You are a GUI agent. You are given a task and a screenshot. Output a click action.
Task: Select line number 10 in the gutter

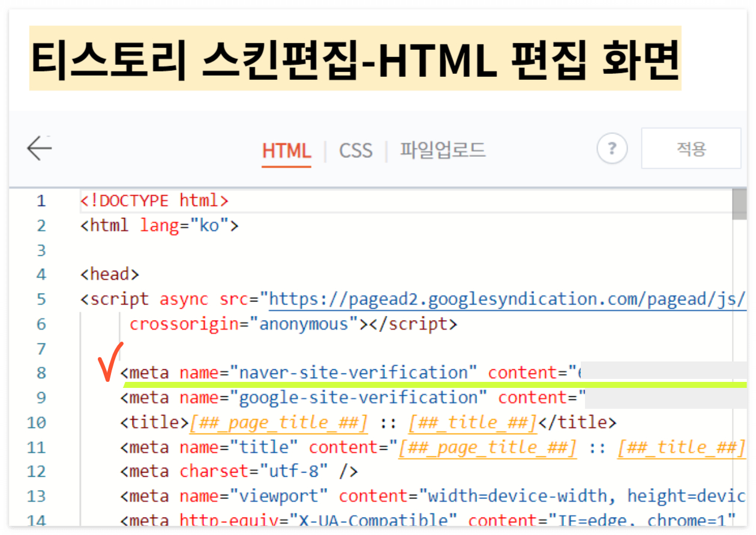(x=37, y=423)
